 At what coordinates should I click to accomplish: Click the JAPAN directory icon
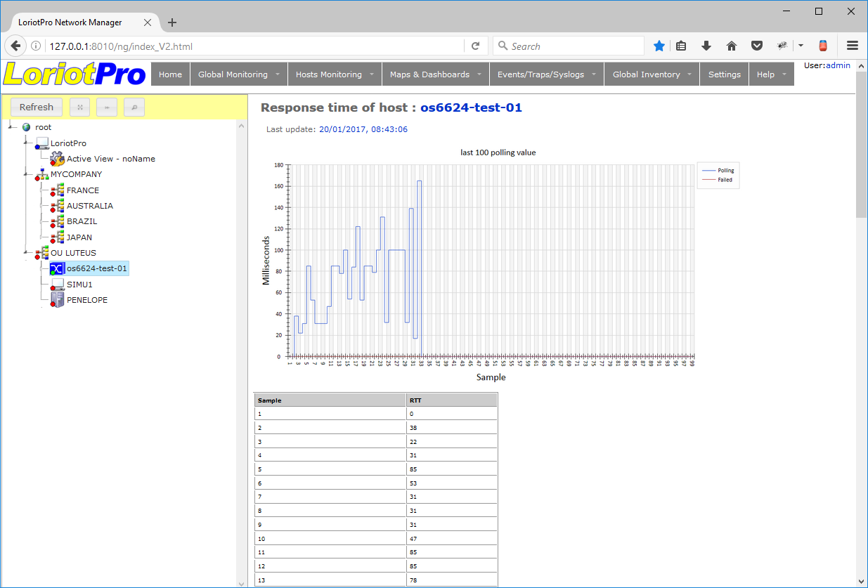(x=58, y=237)
